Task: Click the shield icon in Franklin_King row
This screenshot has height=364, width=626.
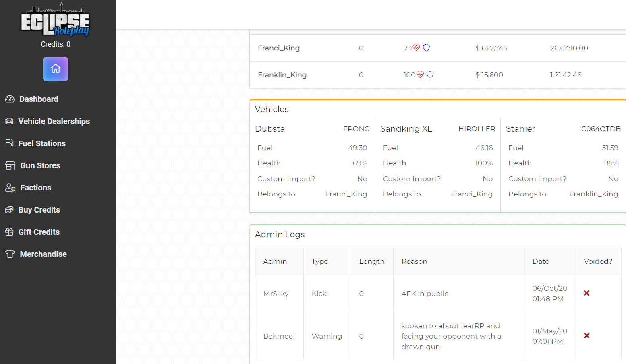Action: click(x=430, y=74)
